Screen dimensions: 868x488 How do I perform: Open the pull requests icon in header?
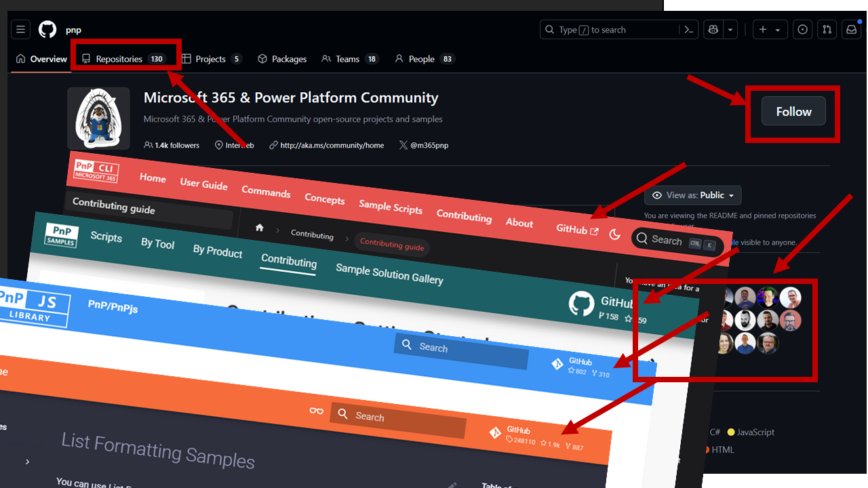[827, 30]
